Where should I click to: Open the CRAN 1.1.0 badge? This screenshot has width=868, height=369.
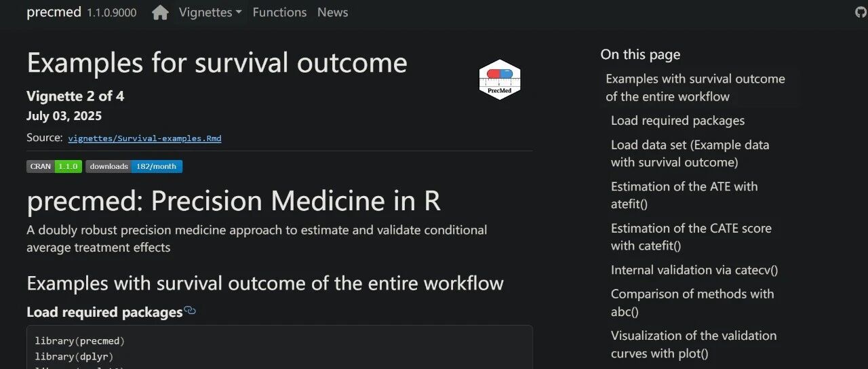(x=54, y=166)
